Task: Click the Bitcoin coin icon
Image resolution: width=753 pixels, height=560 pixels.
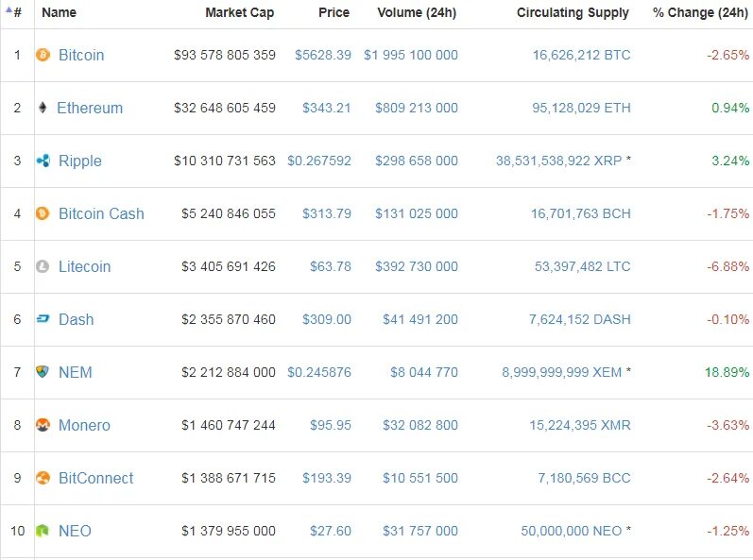Action: [x=43, y=55]
